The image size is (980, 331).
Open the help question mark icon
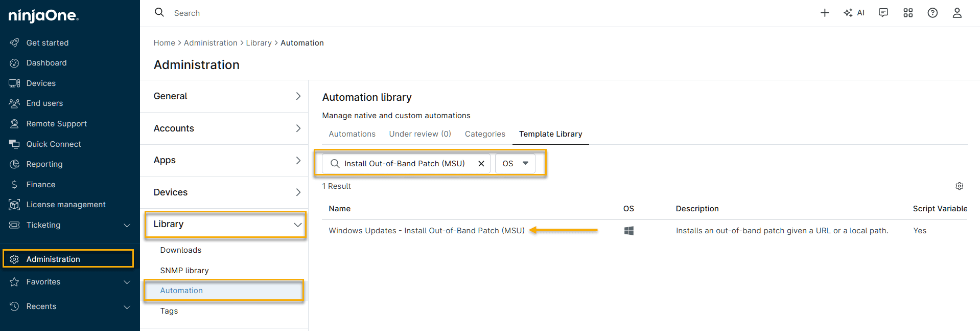point(932,13)
